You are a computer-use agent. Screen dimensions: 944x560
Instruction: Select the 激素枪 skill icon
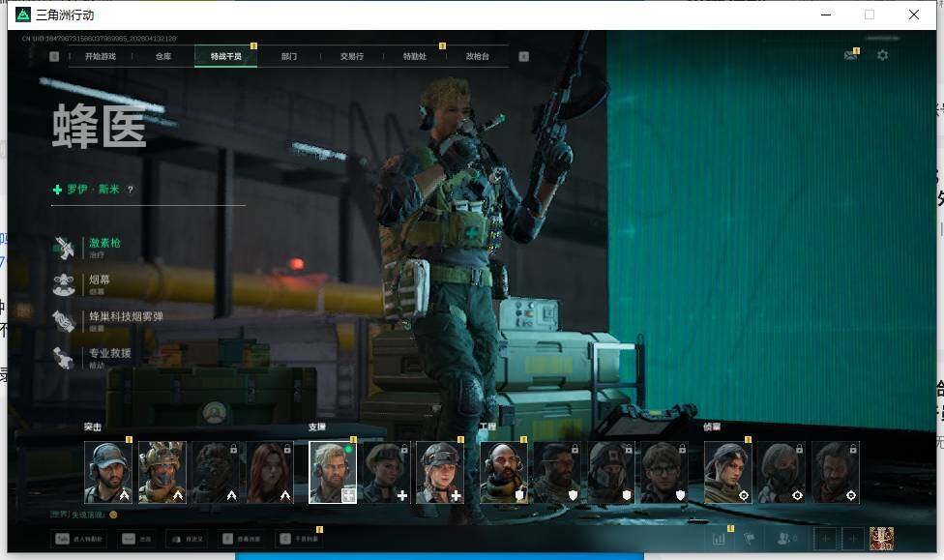[65, 248]
